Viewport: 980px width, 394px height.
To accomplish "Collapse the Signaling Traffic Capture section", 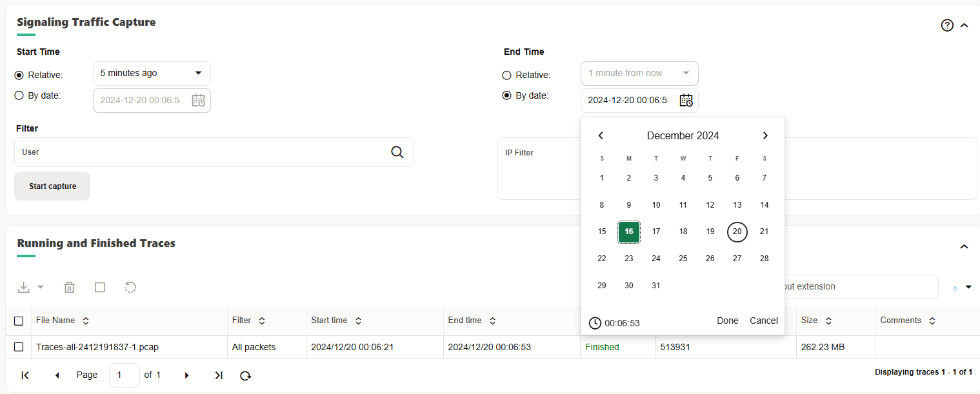I will (964, 25).
